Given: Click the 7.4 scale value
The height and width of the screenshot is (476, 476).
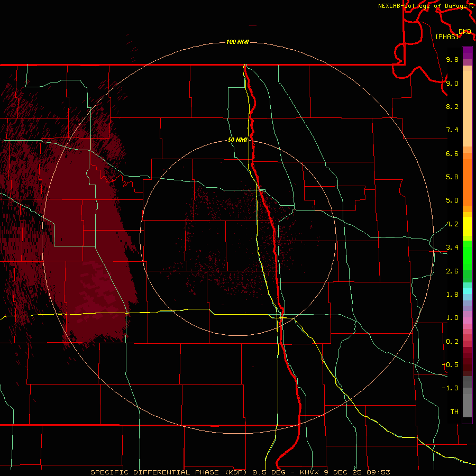Looking at the screenshot, I should (x=452, y=130).
